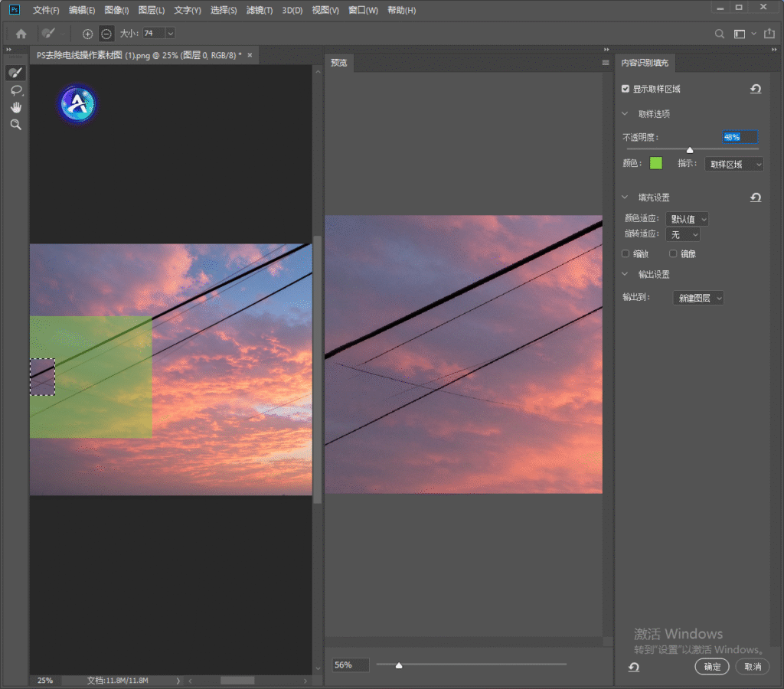This screenshot has height=689, width=784.
Task: Open the 滤镜(T) menu
Action: point(260,10)
